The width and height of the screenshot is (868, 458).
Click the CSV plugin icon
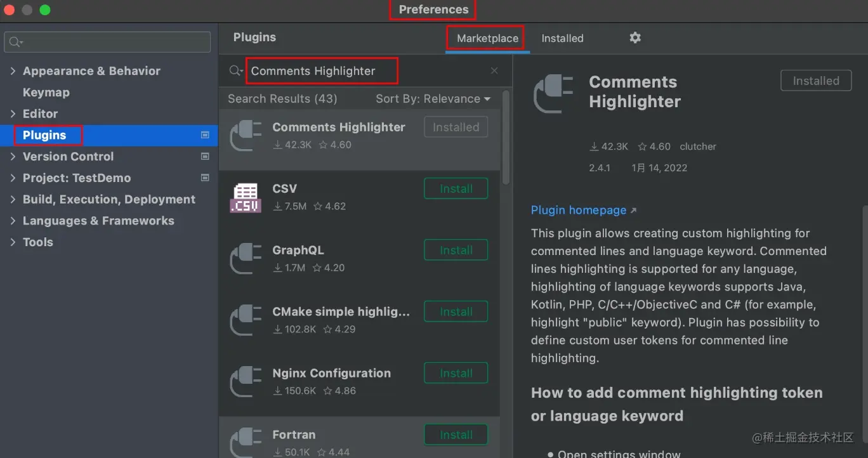[246, 197]
